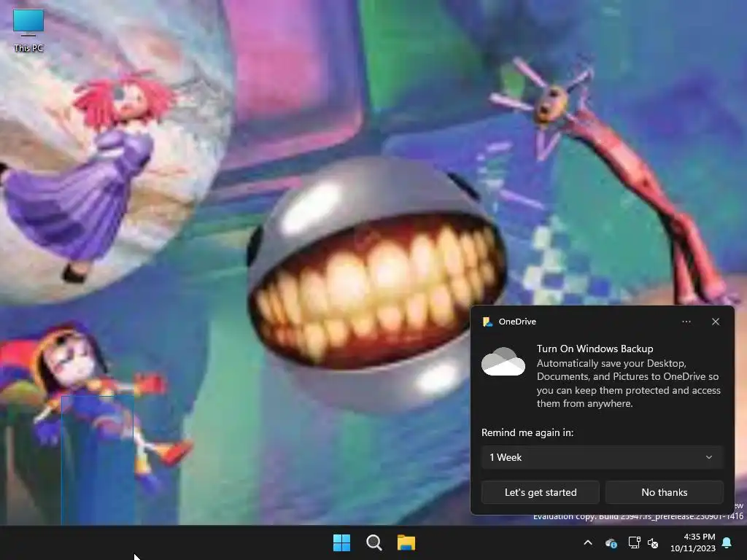Open the Windows Start menu
747x560 pixels.
click(341, 542)
